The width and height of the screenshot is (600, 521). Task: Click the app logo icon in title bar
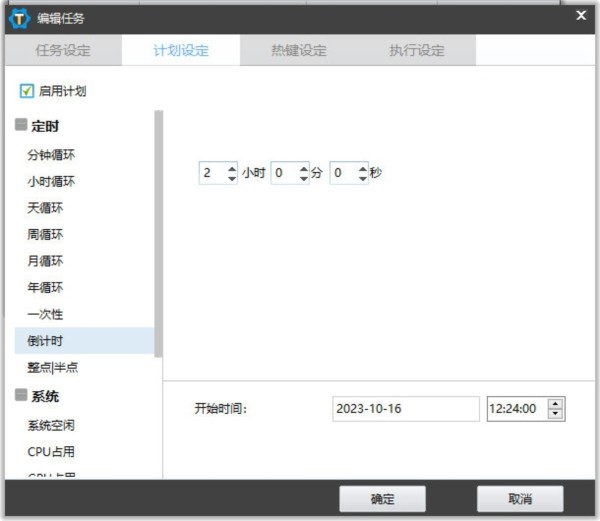pyautogui.click(x=17, y=17)
